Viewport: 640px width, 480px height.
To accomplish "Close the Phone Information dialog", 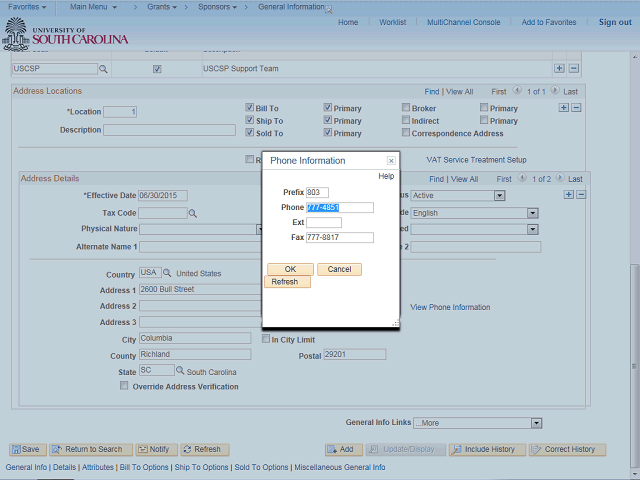I will [x=391, y=161].
